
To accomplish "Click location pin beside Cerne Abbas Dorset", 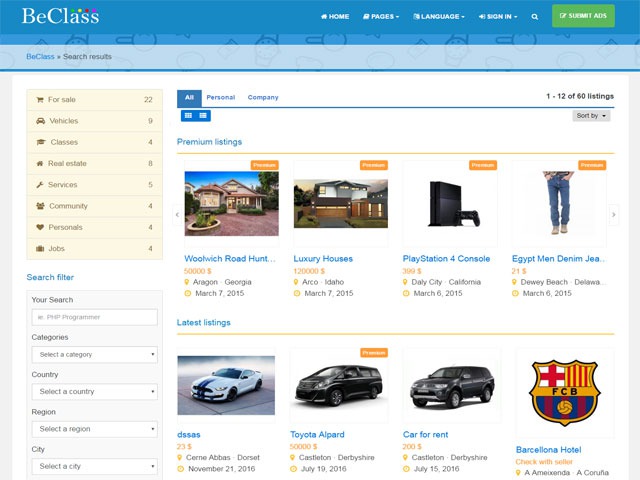I will 180,458.
